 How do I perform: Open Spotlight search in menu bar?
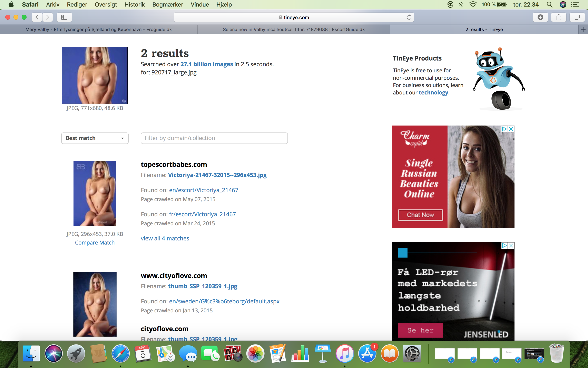tap(549, 5)
